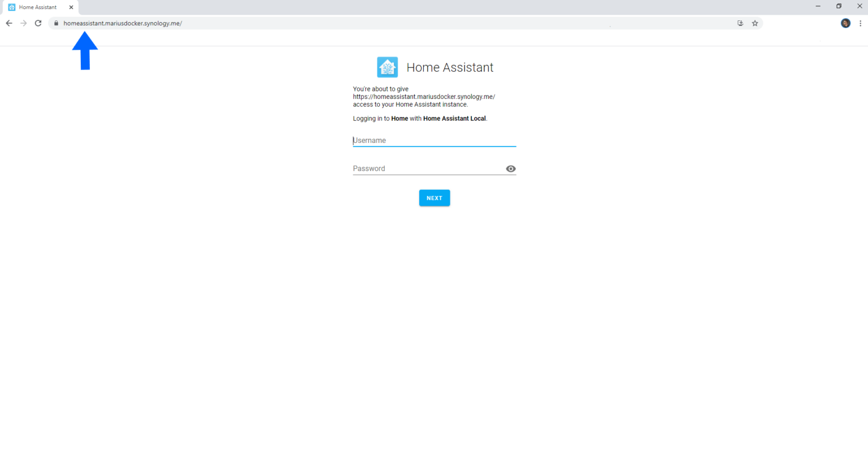Screen dimensions: 868x470
Task: Click the address bar URL
Action: point(123,23)
